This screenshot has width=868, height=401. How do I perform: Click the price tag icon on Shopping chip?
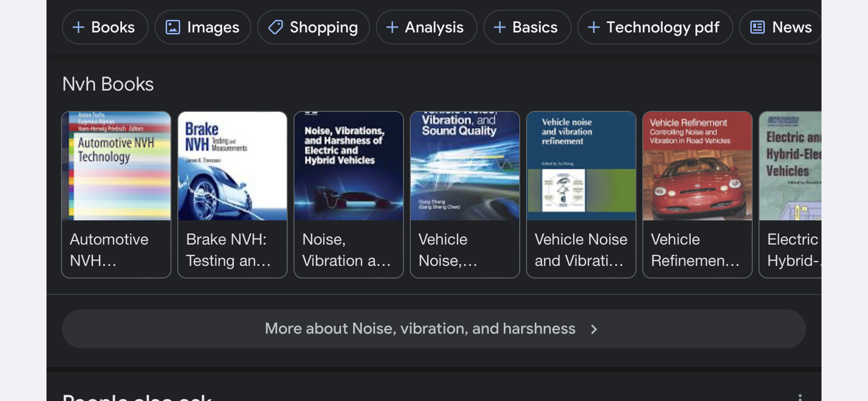point(276,27)
